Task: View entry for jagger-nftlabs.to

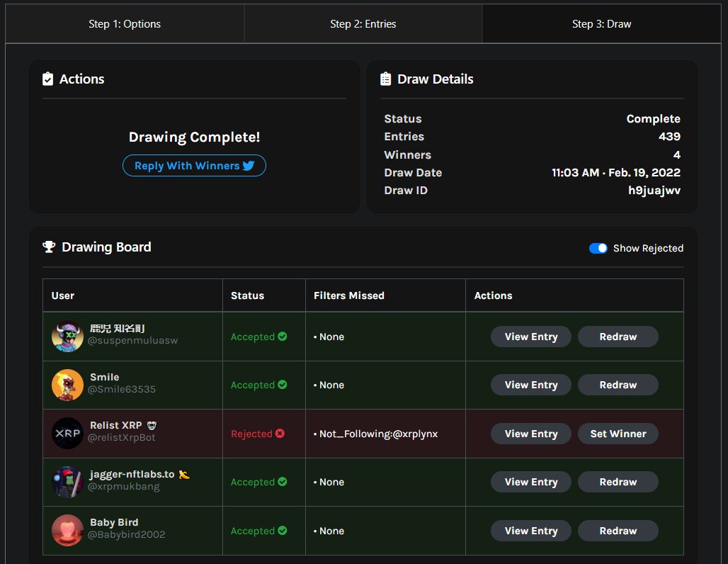Action: point(530,482)
